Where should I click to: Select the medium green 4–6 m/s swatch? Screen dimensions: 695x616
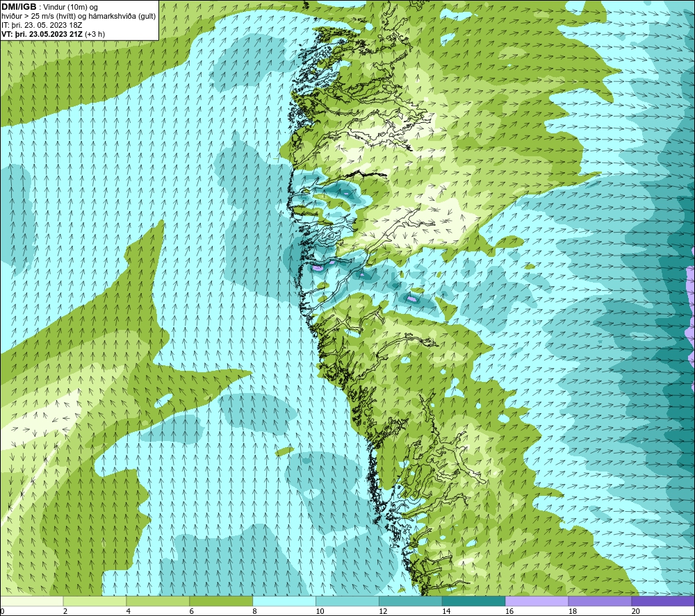[158, 601]
